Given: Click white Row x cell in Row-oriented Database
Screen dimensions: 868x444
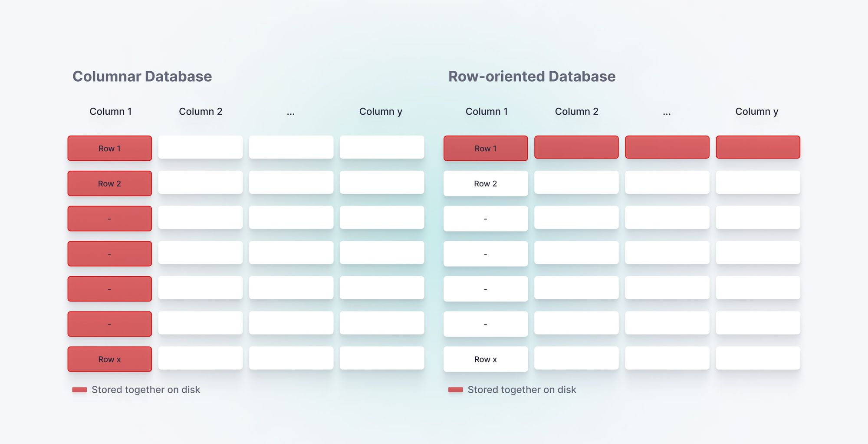Looking at the screenshot, I should pos(485,359).
